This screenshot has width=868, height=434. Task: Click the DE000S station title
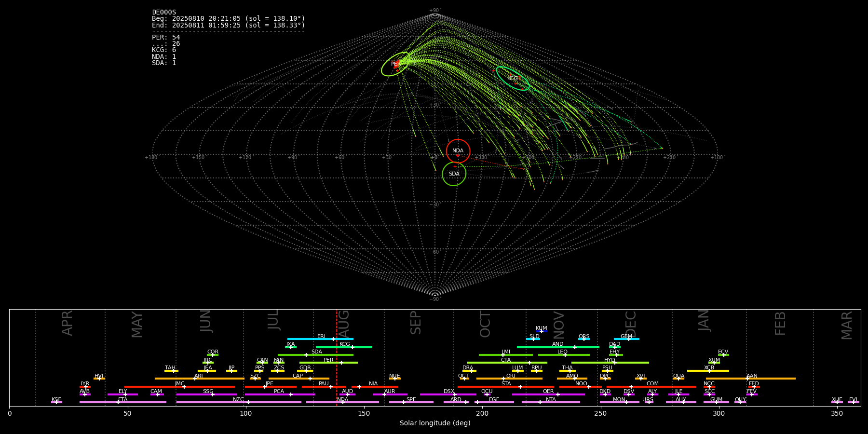pyautogui.click(x=164, y=13)
